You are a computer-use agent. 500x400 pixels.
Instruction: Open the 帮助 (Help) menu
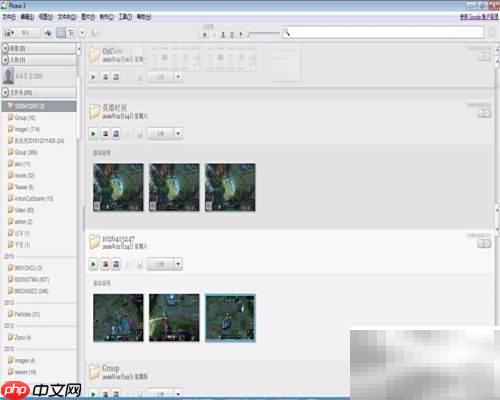(x=144, y=17)
